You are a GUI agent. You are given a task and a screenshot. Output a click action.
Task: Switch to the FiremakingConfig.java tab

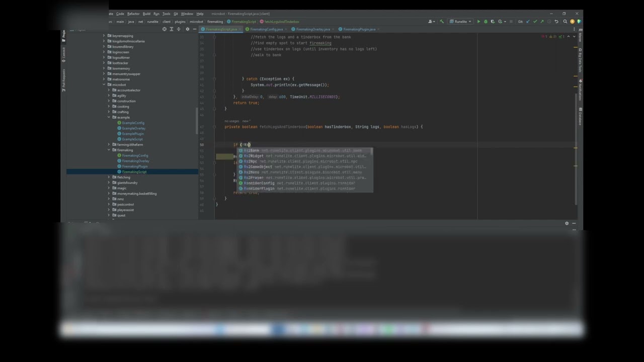coord(267,29)
